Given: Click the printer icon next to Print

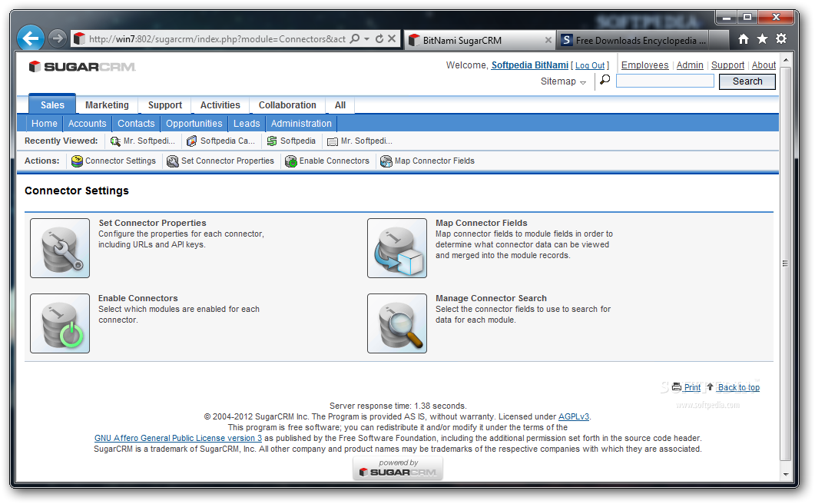Looking at the screenshot, I should [x=677, y=387].
